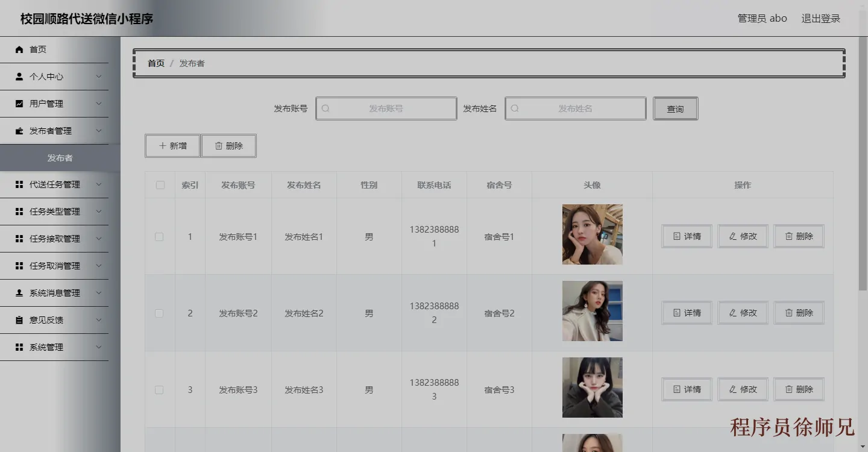
Task: Open avatar thumbnail of 发布账号2
Action: pyautogui.click(x=592, y=311)
